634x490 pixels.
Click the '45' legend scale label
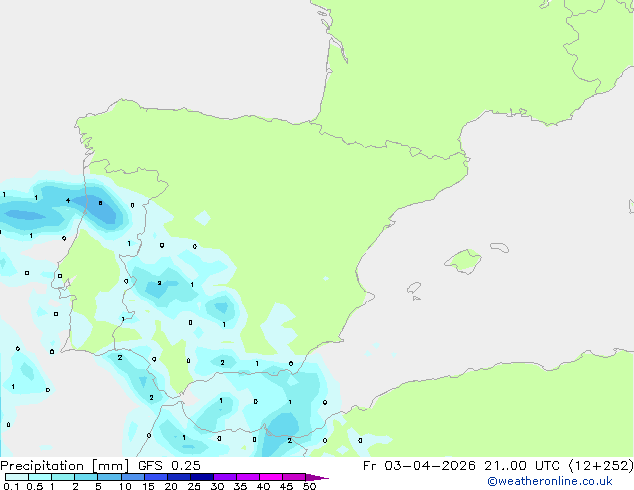pos(287,486)
